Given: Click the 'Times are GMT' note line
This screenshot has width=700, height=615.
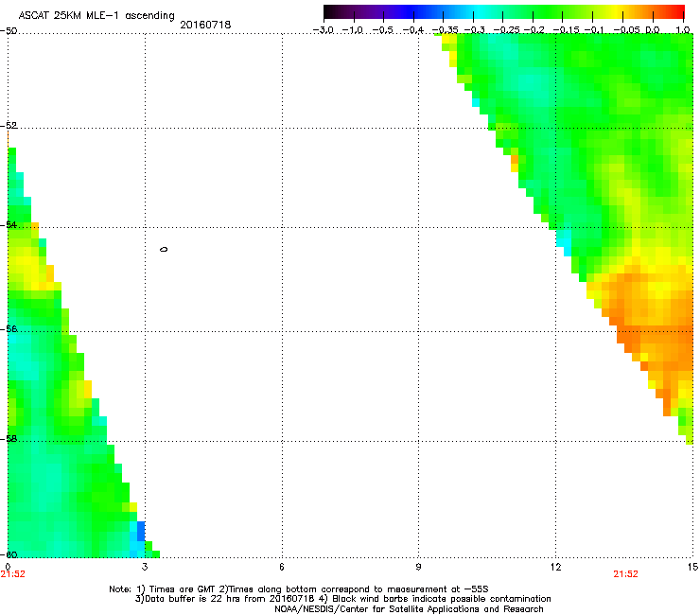Looking at the screenshot, I should pyautogui.click(x=299, y=589).
